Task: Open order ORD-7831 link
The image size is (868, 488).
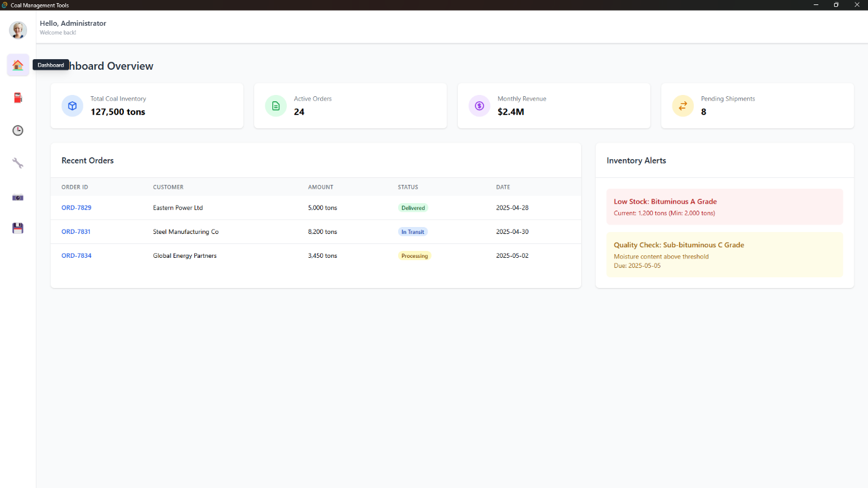Action: coord(75,231)
